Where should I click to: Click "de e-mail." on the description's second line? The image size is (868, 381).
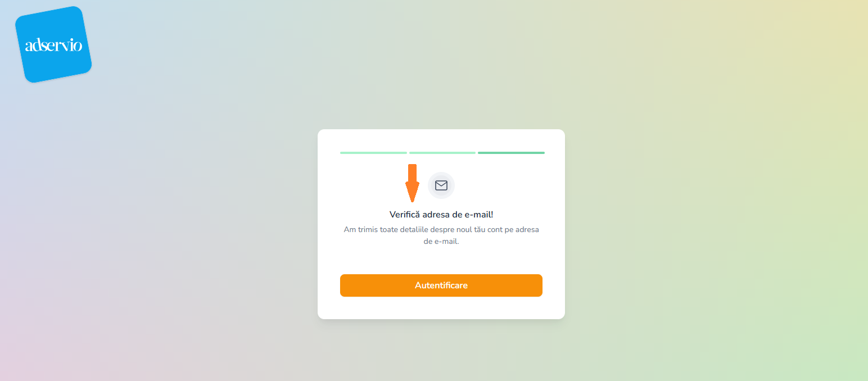pos(441,242)
